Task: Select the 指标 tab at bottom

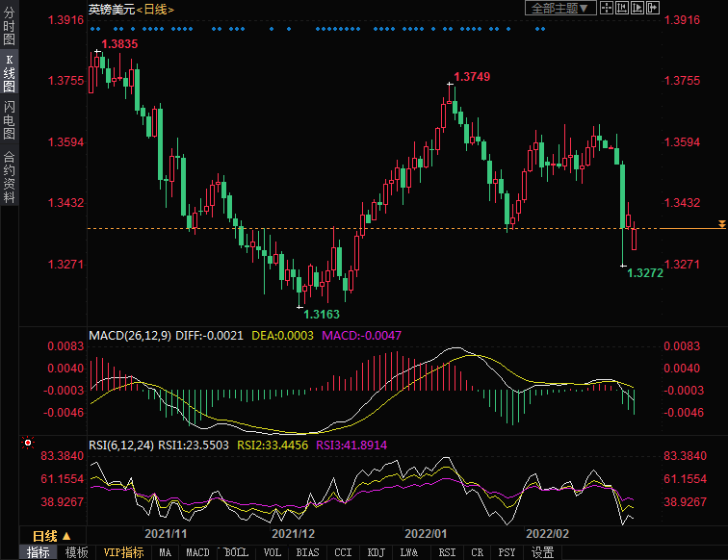Action: 39,552
